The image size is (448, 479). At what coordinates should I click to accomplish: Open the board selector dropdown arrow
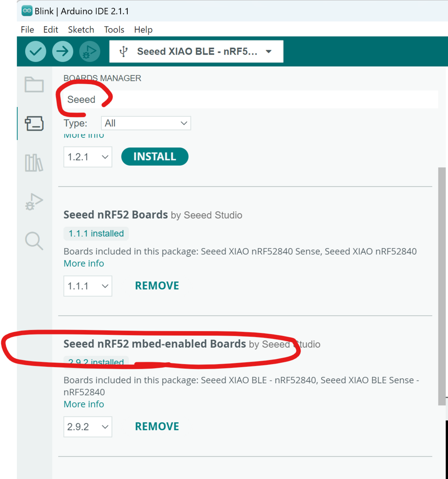pos(269,51)
